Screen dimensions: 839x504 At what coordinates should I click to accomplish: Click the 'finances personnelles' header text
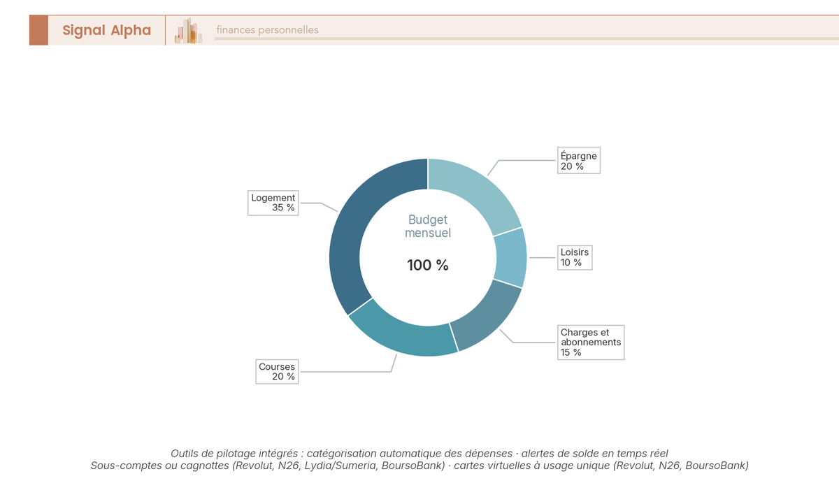[x=267, y=30]
